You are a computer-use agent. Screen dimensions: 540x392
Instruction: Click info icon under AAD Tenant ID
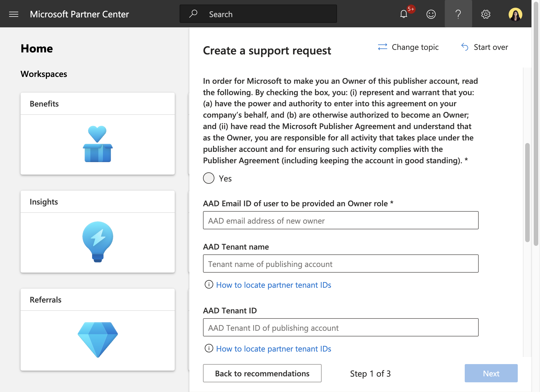[209, 348]
